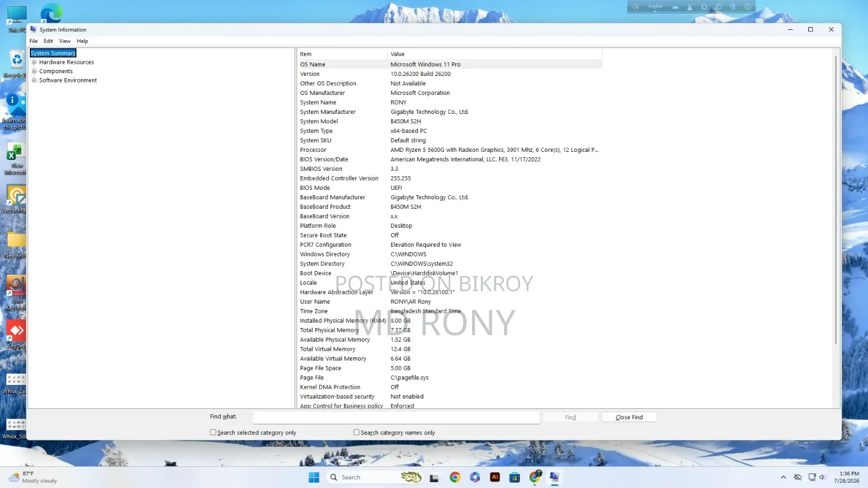Viewport: 868px width, 488px height.
Task: Click the Item column header
Action: coord(342,54)
